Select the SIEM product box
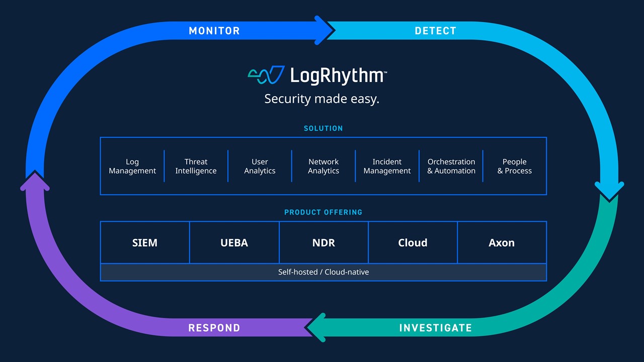Image resolution: width=644 pixels, height=362 pixels. (x=145, y=243)
